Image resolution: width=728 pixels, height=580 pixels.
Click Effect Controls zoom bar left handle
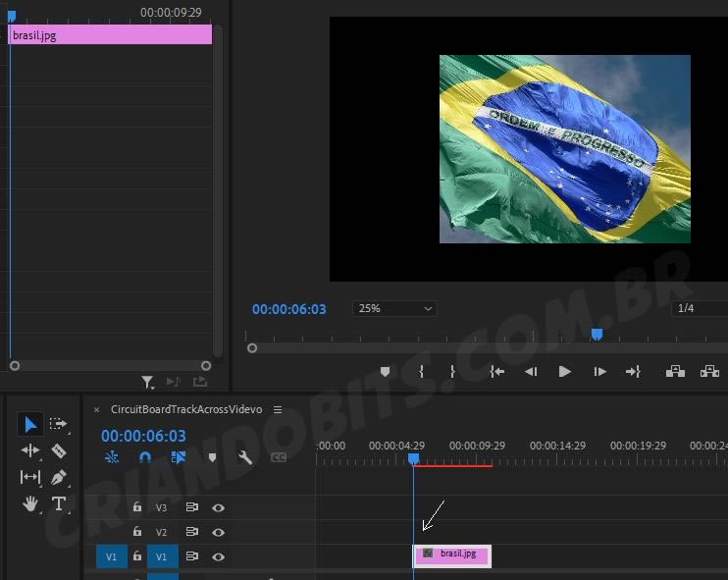coord(15,365)
